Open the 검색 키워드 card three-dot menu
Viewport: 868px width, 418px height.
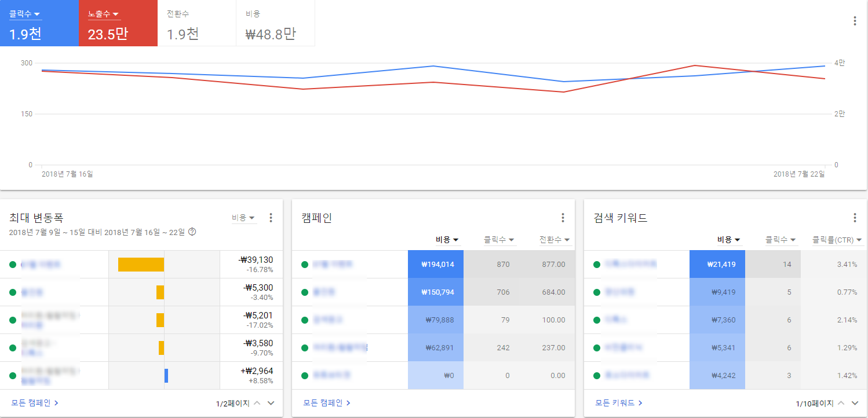855,217
